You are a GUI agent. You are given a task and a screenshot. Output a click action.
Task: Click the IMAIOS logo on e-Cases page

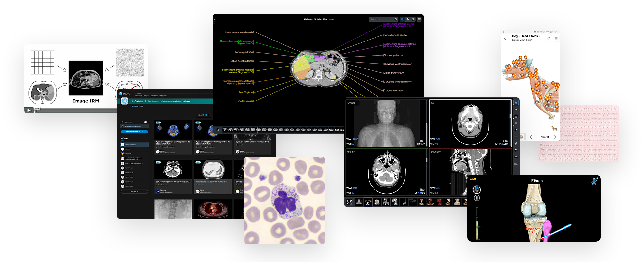point(124,94)
